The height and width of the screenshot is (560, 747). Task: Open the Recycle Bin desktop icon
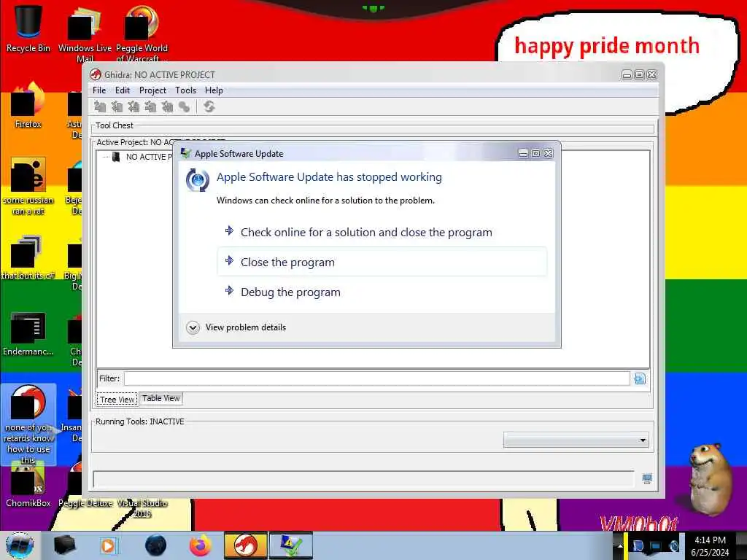coord(28,28)
